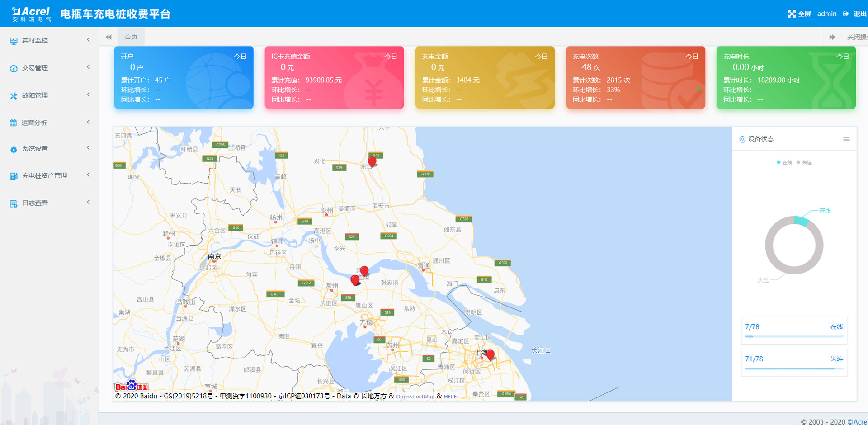Expand the 日志查看 menu chevron
This screenshot has width=868, height=425.
(88, 203)
